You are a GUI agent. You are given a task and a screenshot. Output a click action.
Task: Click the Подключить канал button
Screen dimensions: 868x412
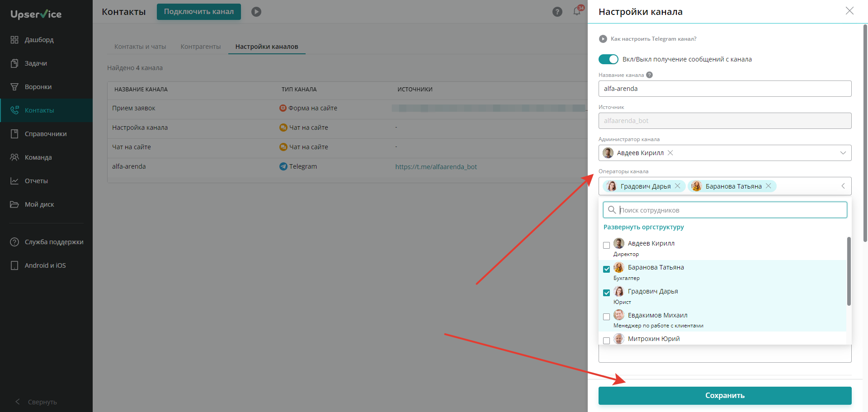(199, 12)
